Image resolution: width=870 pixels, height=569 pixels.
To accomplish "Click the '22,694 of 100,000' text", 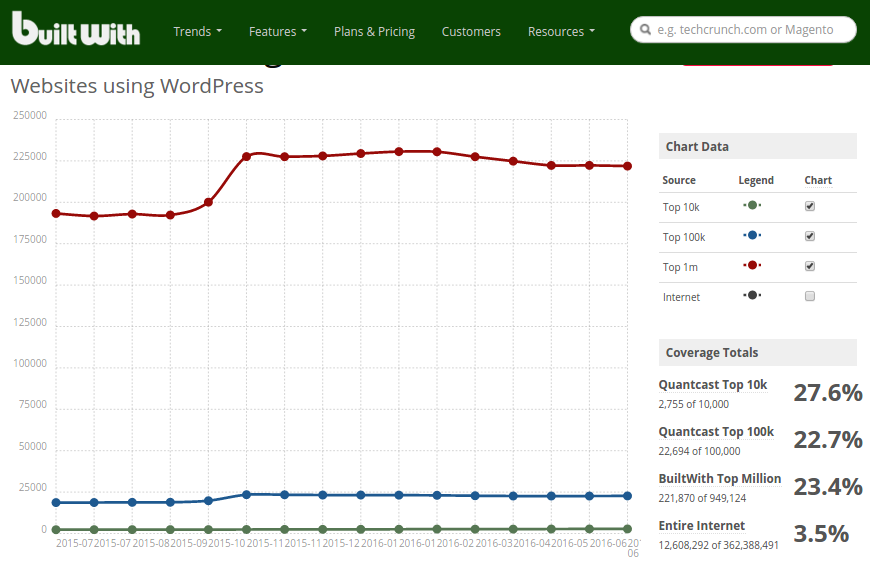I will click(699, 451).
